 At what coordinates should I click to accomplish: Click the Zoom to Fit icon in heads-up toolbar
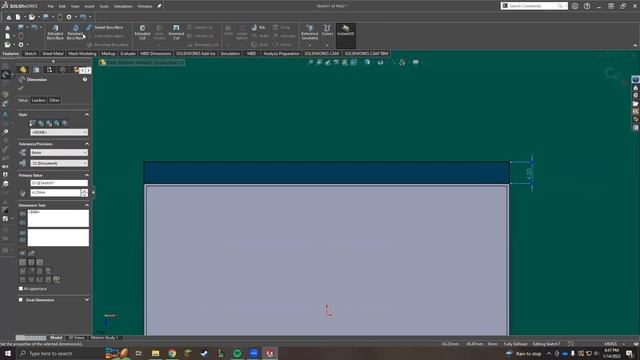310,62
